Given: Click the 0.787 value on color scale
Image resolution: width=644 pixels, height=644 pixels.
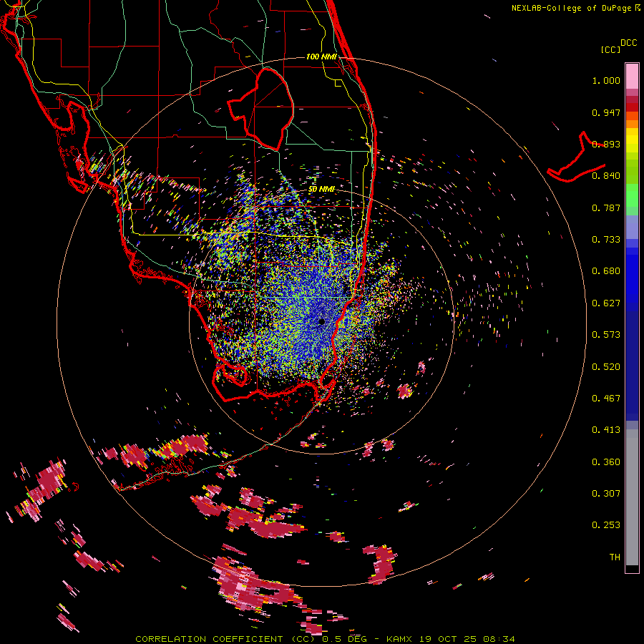Looking at the screenshot, I should pos(606,208).
